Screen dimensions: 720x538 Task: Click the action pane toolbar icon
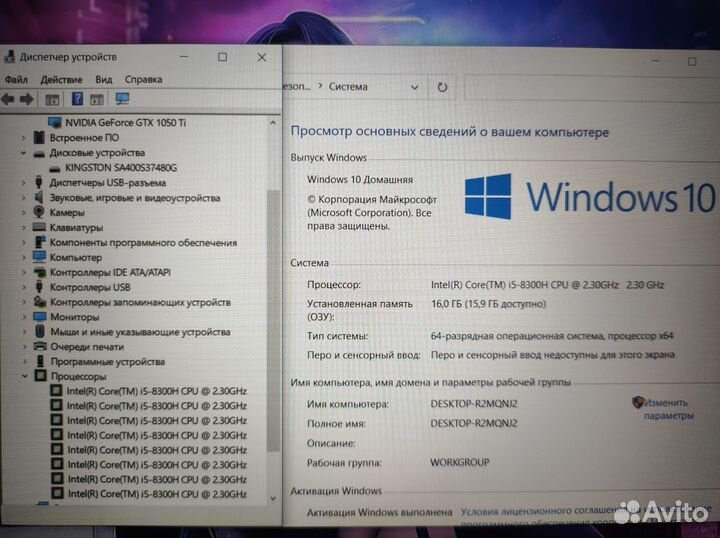96,99
